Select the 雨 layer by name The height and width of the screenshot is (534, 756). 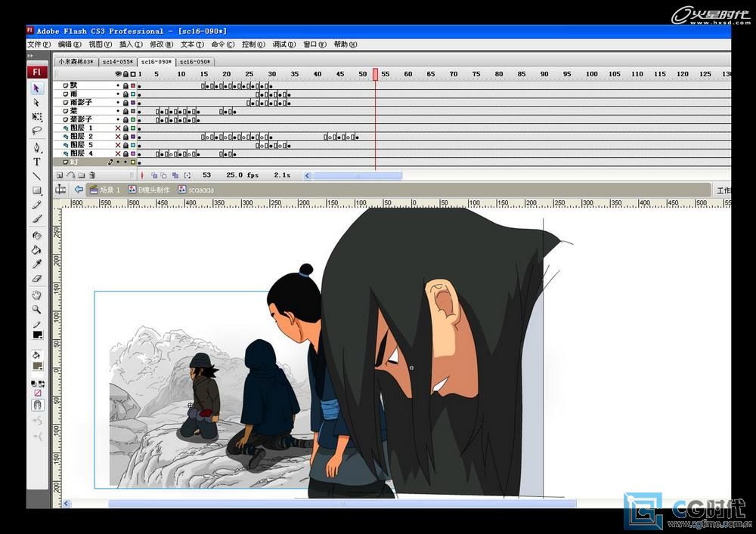(74, 94)
